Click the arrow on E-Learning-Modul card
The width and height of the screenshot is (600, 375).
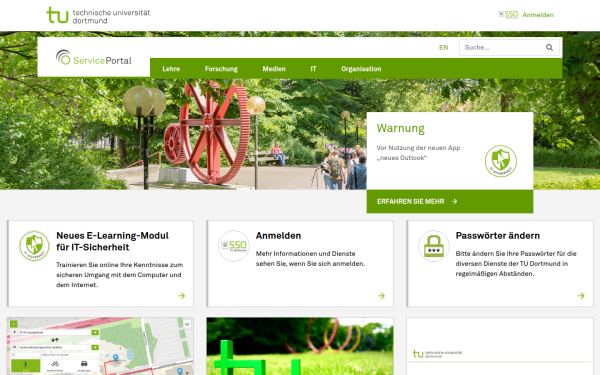tap(182, 295)
